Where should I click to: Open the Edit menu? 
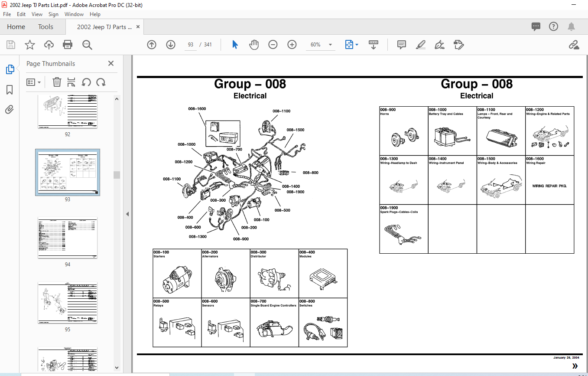pos(21,14)
